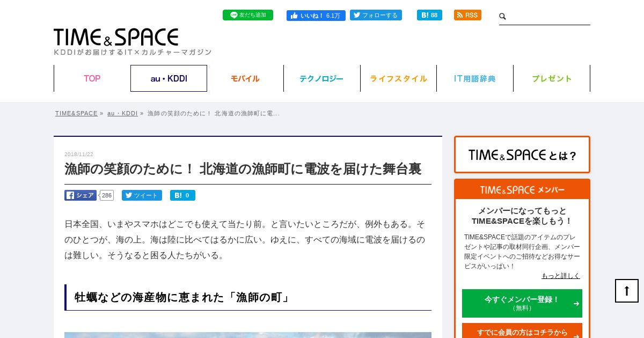
Task: Open the TIME&SPACEとは？ banner
Action: point(522,155)
